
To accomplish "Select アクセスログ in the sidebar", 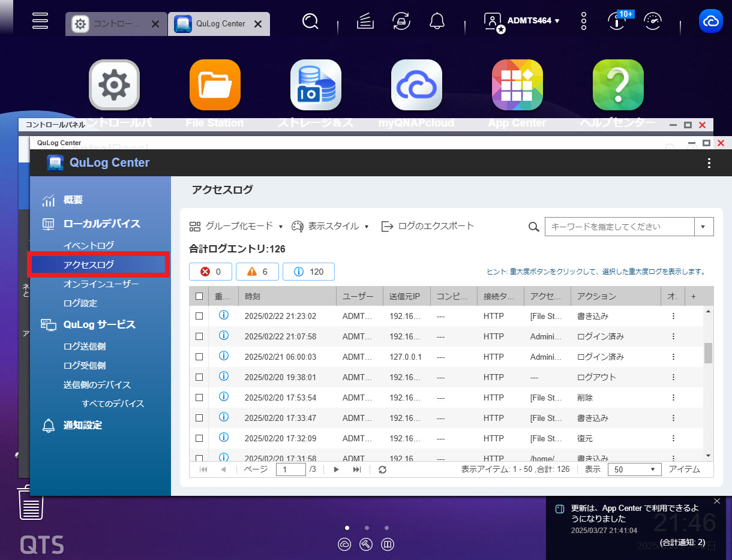I will pyautogui.click(x=99, y=265).
